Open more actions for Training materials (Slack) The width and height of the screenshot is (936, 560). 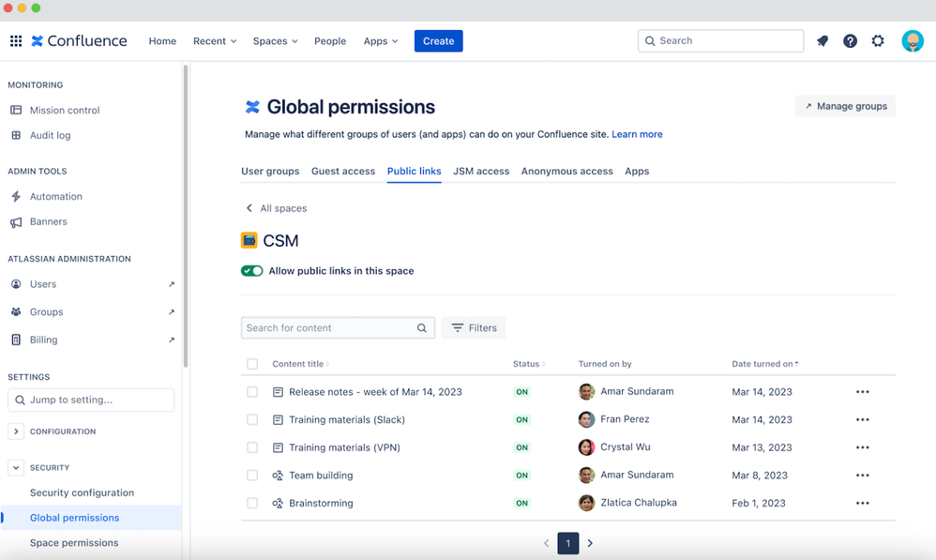tap(862, 419)
